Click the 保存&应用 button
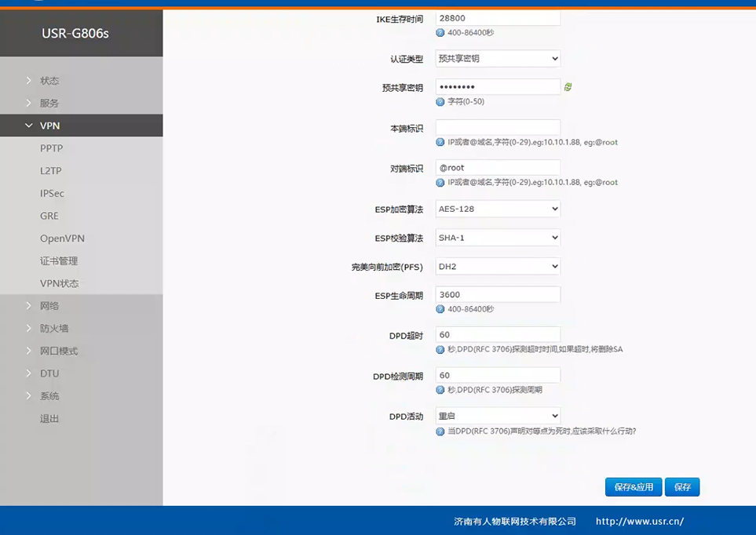The height and width of the screenshot is (535, 756). point(634,487)
